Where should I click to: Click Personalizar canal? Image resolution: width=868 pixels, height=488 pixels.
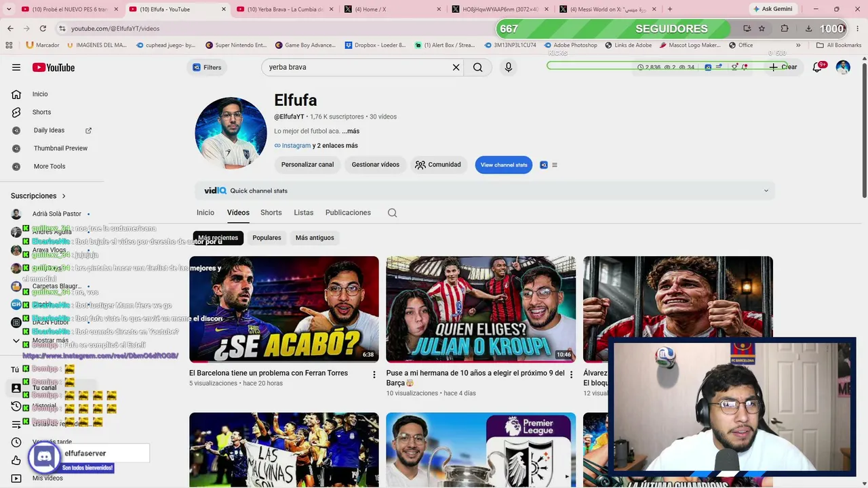pos(307,165)
